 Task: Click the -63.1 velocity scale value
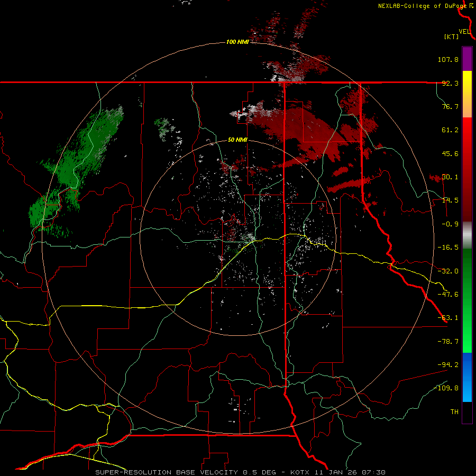[x=448, y=318]
